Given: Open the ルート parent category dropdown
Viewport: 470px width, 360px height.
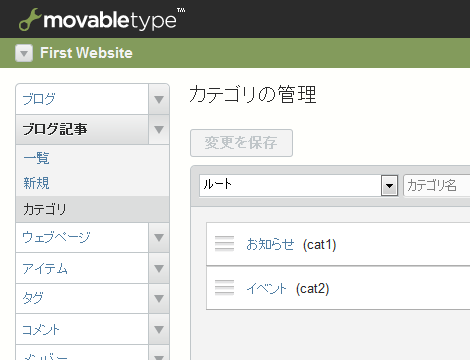Looking at the screenshot, I should tap(299, 185).
